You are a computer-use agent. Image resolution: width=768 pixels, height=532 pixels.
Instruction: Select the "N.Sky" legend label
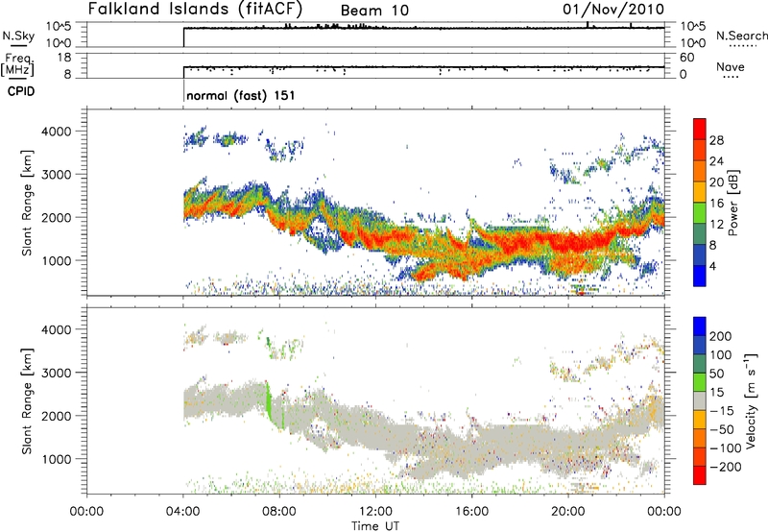point(18,36)
